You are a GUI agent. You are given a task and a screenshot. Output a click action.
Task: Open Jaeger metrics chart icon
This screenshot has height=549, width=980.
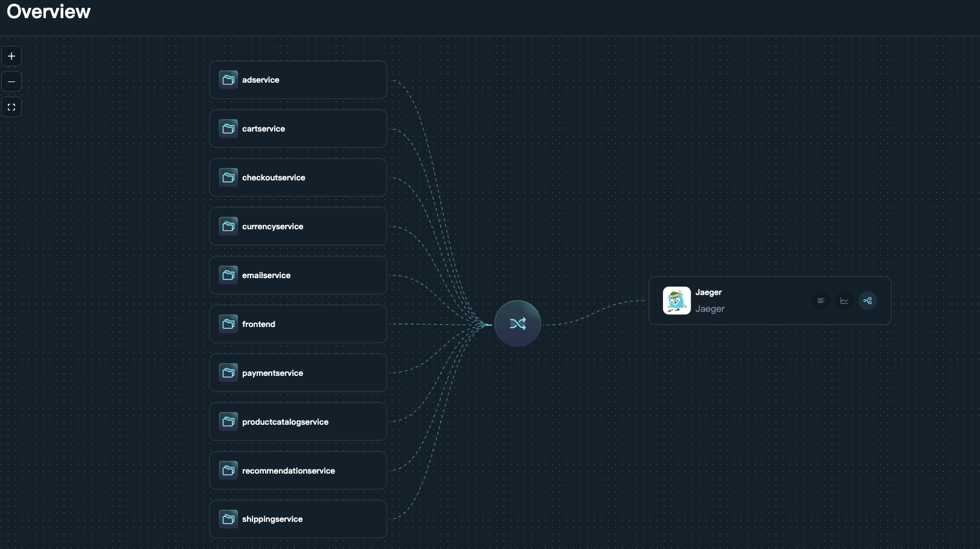pyautogui.click(x=844, y=300)
